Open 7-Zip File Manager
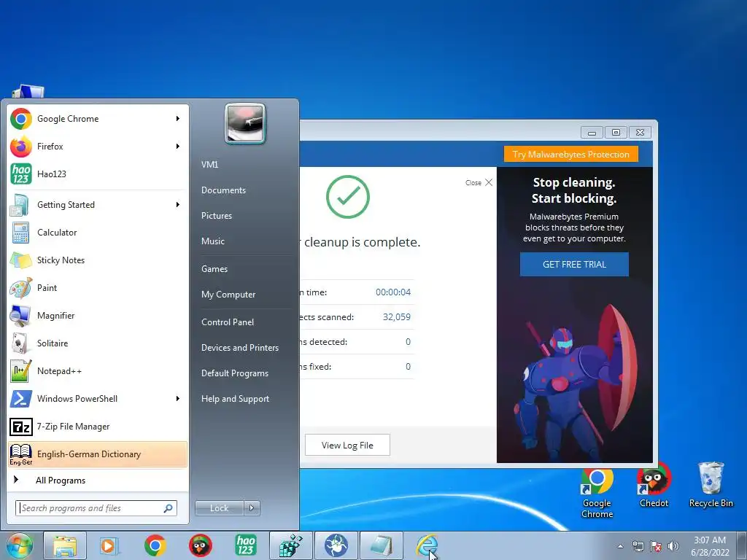Image resolution: width=747 pixels, height=560 pixels. [98, 426]
